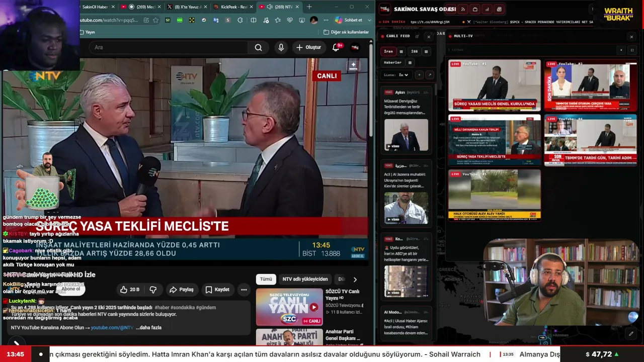Add a new list in Canlı Feed

pos(419,75)
